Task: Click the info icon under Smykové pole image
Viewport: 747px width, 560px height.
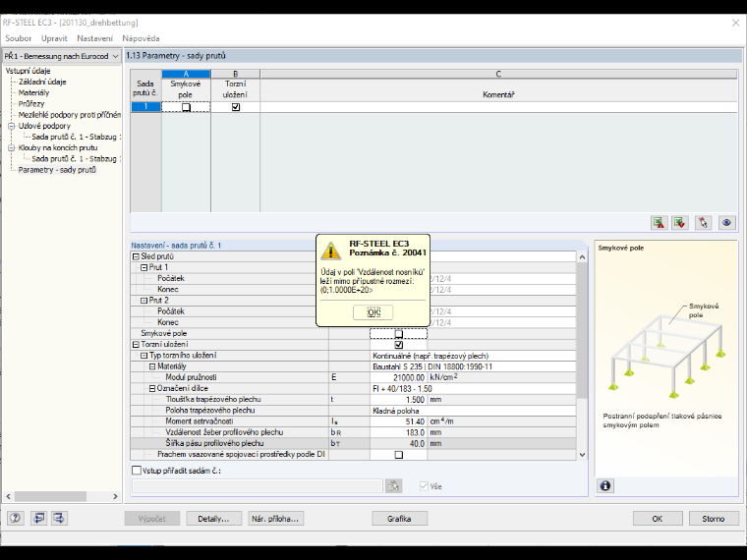Action: click(605, 485)
